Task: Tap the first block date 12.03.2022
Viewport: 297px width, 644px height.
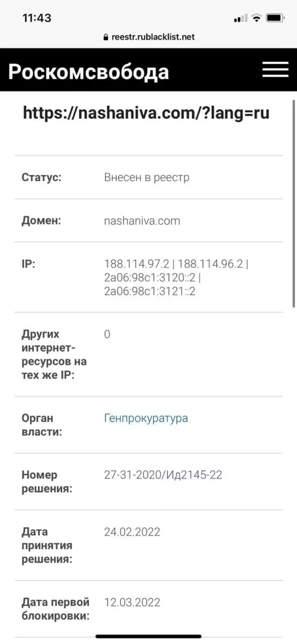Action: pyautogui.click(x=132, y=602)
